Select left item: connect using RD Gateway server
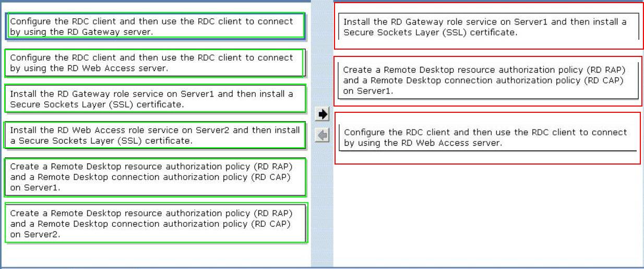Image resolution: width=644 pixels, height=269 pixels. pyautogui.click(x=156, y=26)
